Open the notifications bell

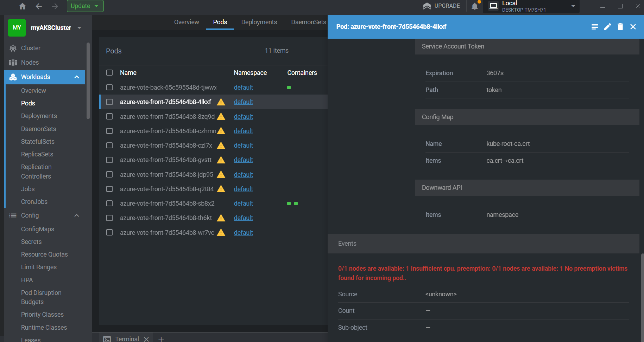click(475, 6)
